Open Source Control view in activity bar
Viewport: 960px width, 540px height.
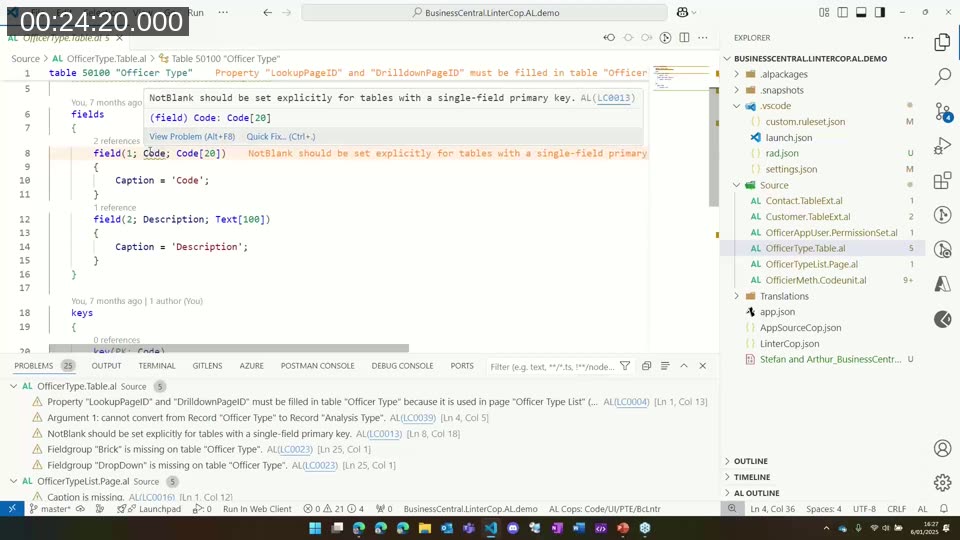tap(942, 111)
